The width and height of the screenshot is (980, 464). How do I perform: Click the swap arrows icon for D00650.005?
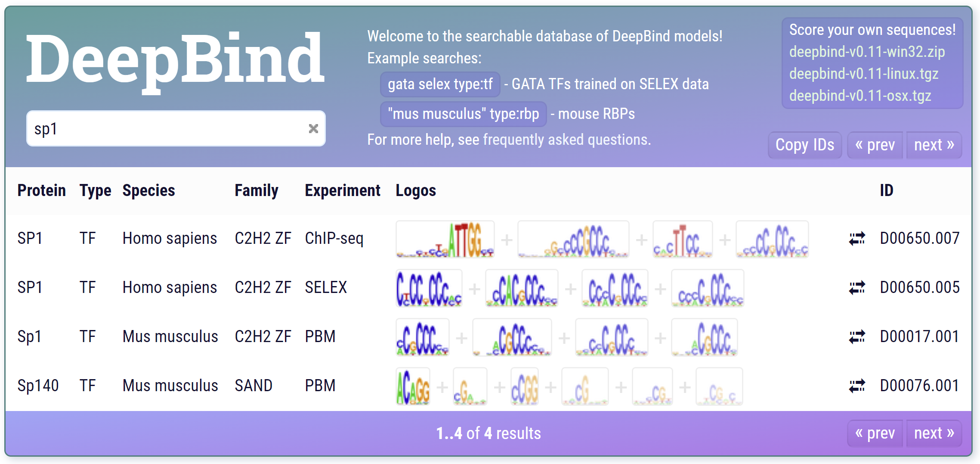point(856,287)
